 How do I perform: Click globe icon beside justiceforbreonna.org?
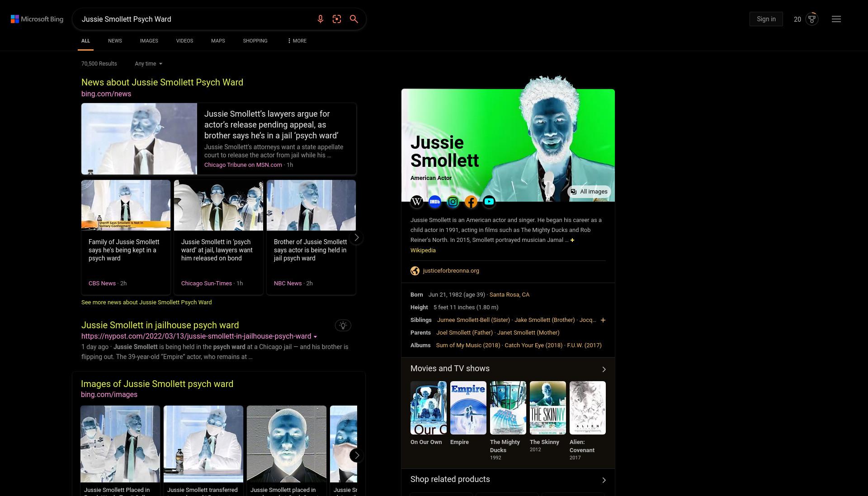tap(415, 271)
